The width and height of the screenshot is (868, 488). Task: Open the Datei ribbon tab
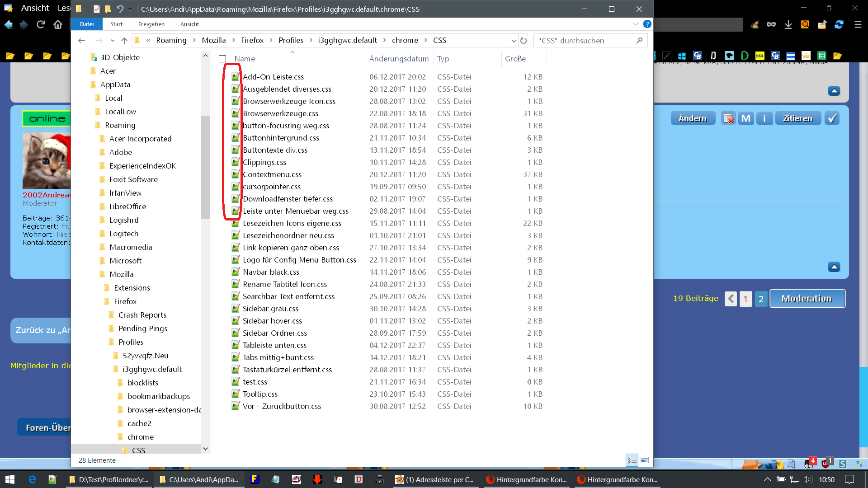[87, 24]
